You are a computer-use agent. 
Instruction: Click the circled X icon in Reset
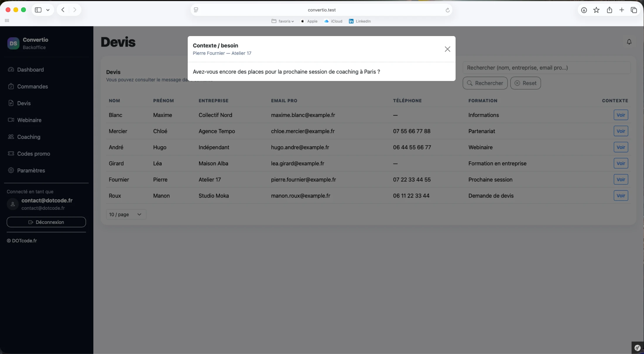[517, 83]
